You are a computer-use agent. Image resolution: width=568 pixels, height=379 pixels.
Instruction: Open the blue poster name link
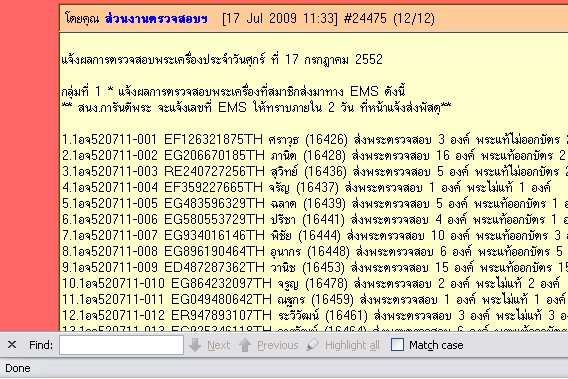156,18
